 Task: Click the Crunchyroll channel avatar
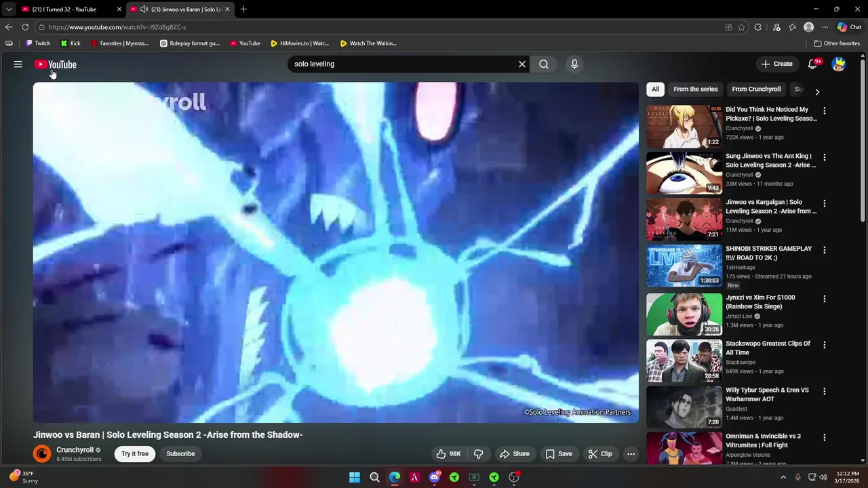(42, 453)
